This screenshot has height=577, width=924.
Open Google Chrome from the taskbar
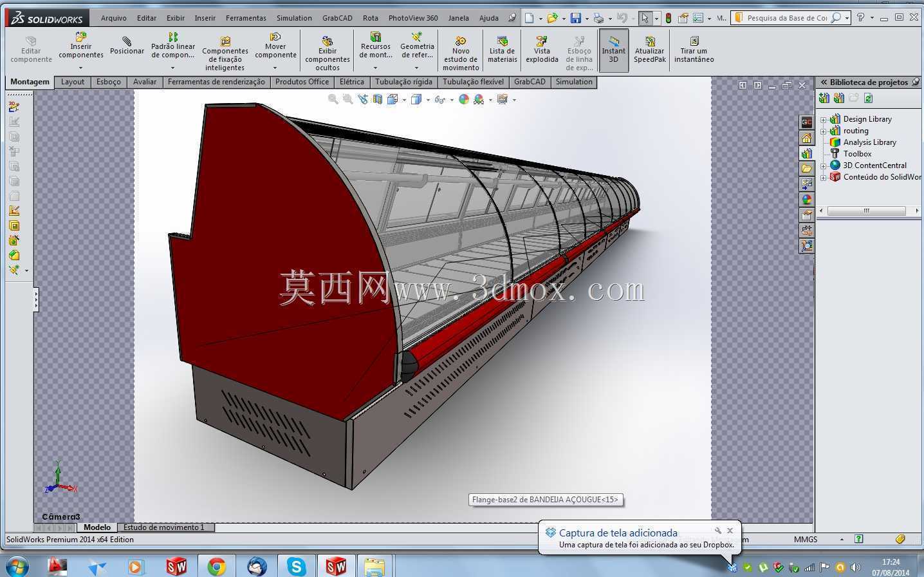216,566
